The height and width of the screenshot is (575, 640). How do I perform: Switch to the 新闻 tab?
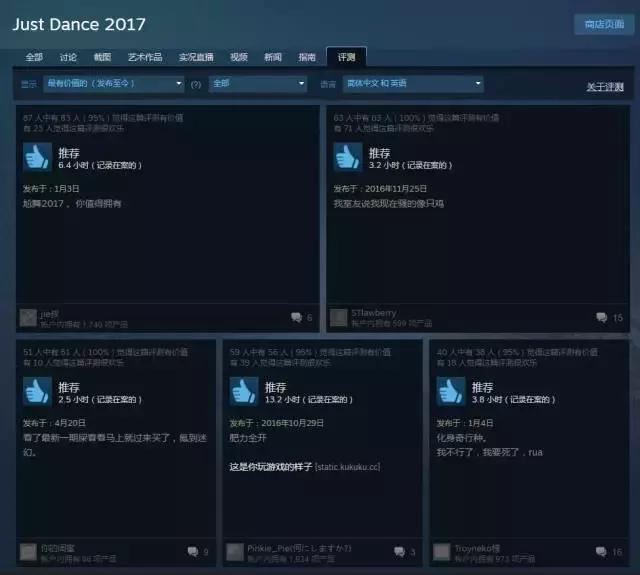point(273,57)
